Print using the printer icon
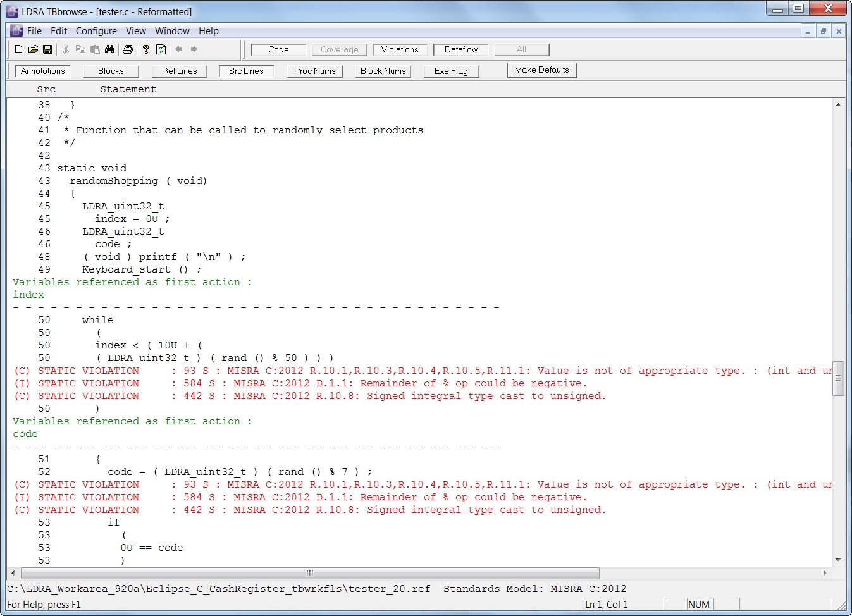The width and height of the screenshot is (852, 616). click(128, 49)
